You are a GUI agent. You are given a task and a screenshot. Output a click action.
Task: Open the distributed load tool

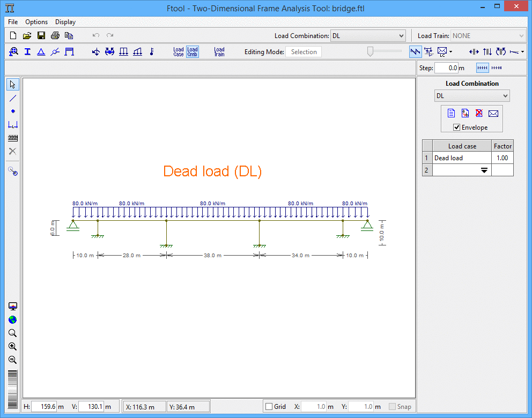tap(124, 51)
